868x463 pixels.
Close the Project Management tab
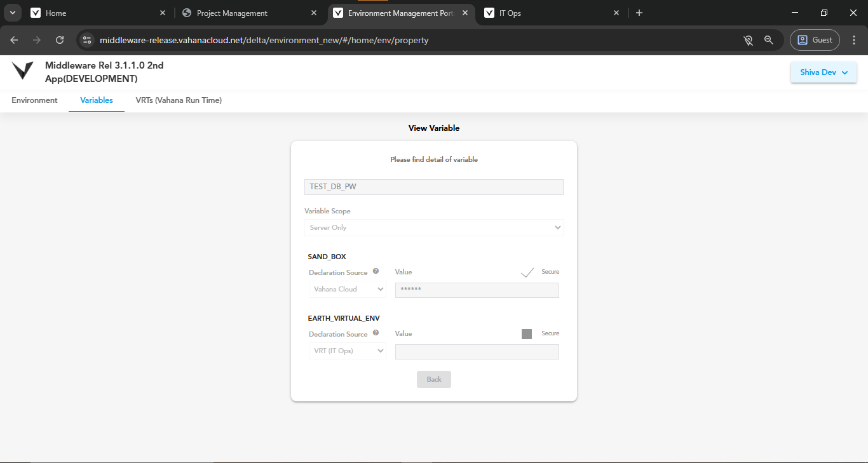pos(313,13)
